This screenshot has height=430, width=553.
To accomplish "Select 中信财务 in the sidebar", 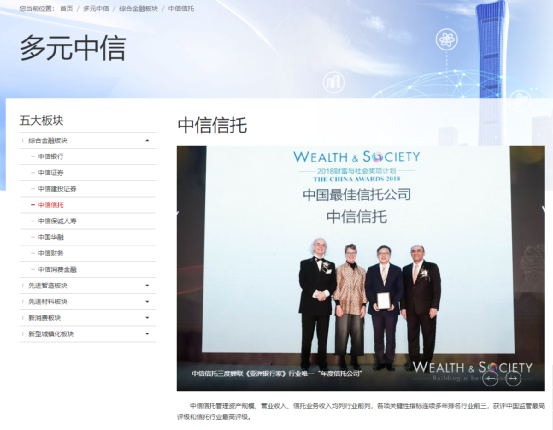I will pyautogui.click(x=51, y=253).
